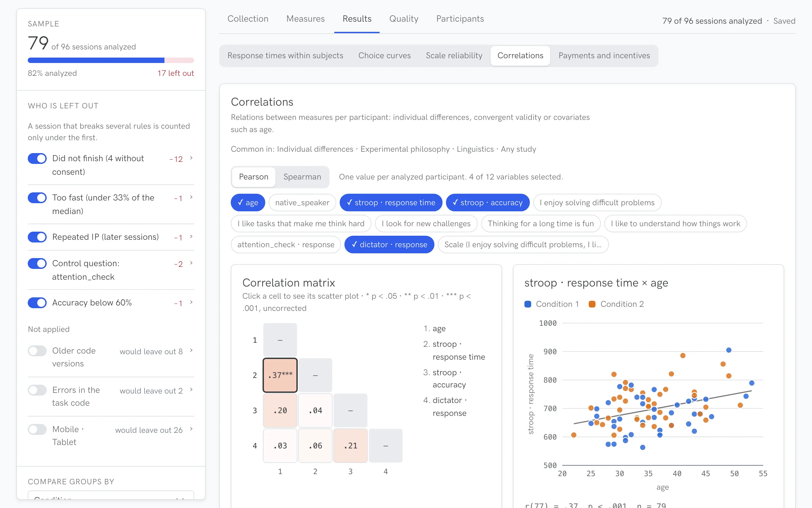Image resolution: width=812 pixels, height=508 pixels.
Task: Deselect the age variable chip
Action: pyautogui.click(x=248, y=203)
